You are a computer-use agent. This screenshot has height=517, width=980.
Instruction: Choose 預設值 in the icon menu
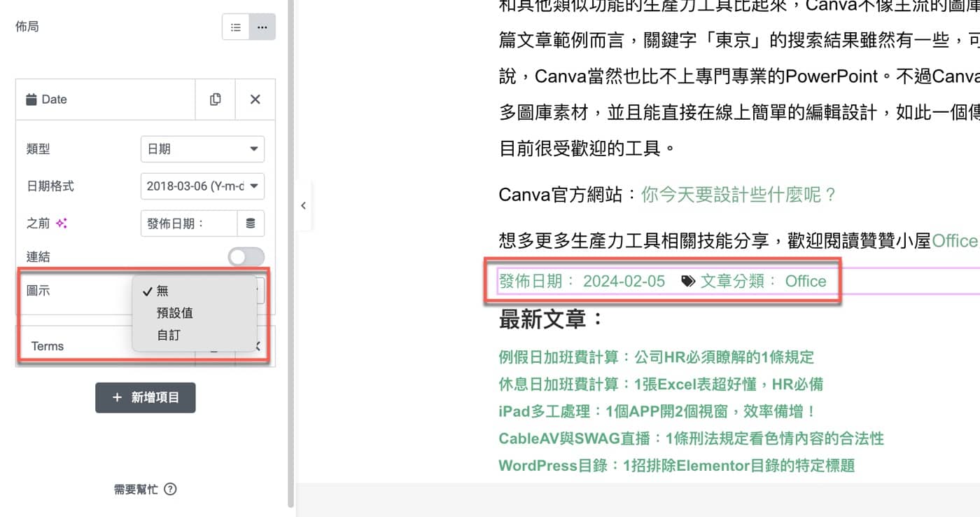coord(194,313)
